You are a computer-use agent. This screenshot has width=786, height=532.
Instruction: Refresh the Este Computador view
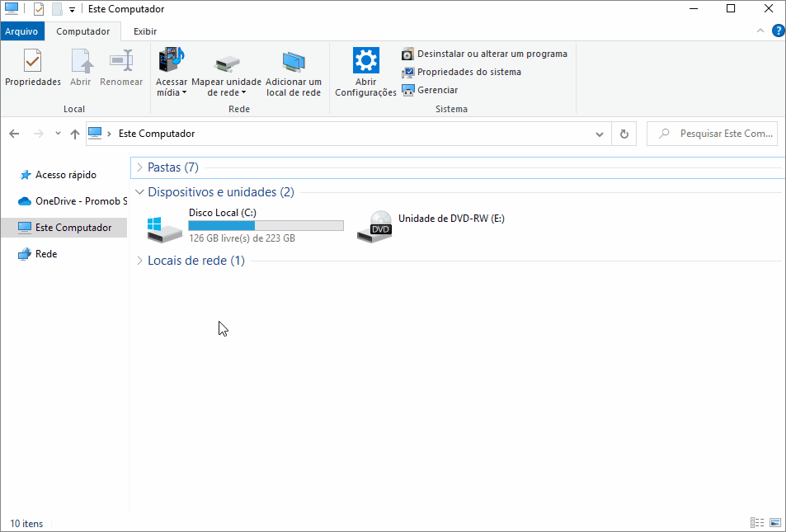[624, 134]
